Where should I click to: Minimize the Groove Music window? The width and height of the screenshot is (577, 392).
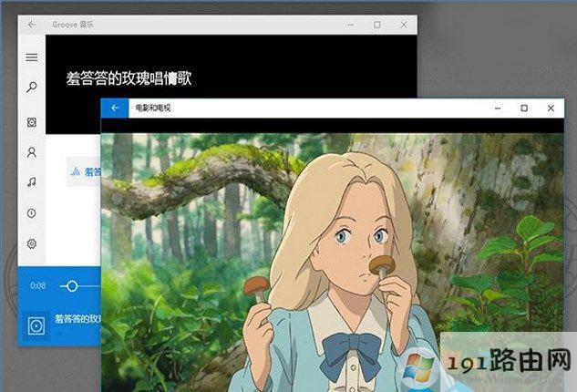click(351, 25)
